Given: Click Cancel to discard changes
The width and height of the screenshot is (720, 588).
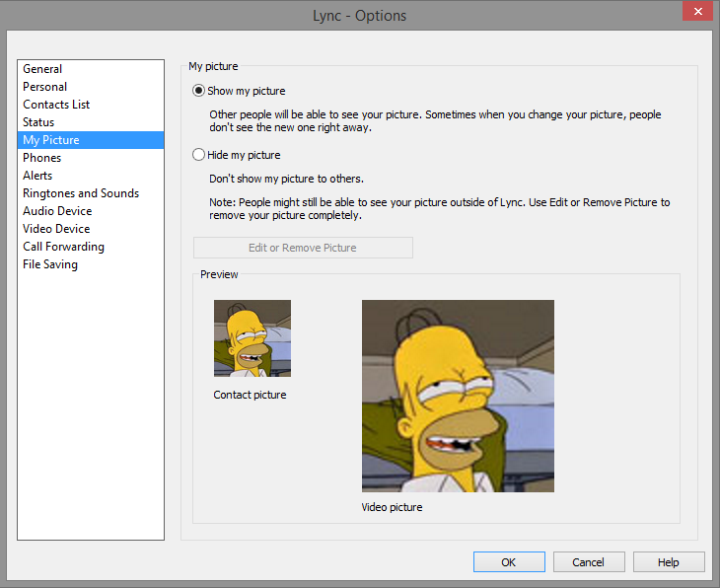Looking at the screenshot, I should click(x=589, y=562).
